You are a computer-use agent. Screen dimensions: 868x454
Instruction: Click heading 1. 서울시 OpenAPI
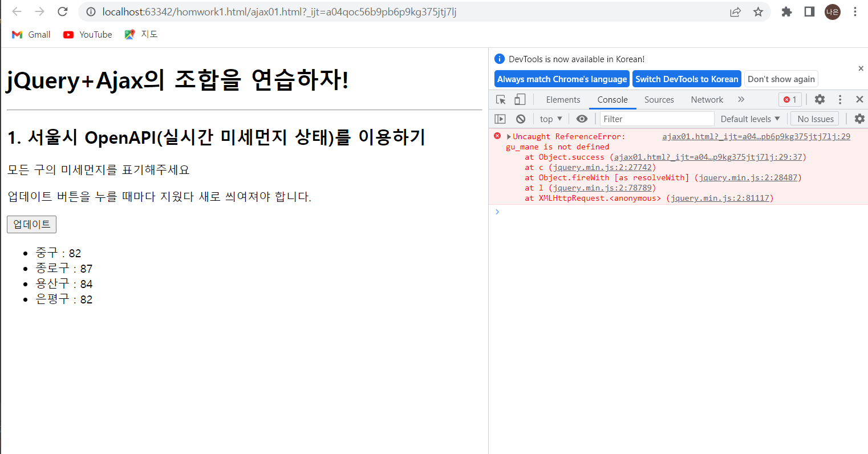click(216, 137)
